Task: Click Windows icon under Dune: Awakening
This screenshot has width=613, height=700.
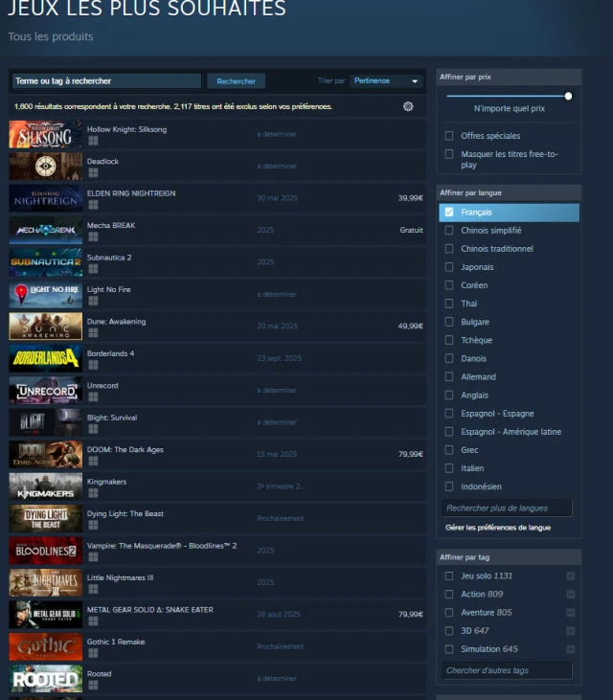Action: (x=93, y=333)
